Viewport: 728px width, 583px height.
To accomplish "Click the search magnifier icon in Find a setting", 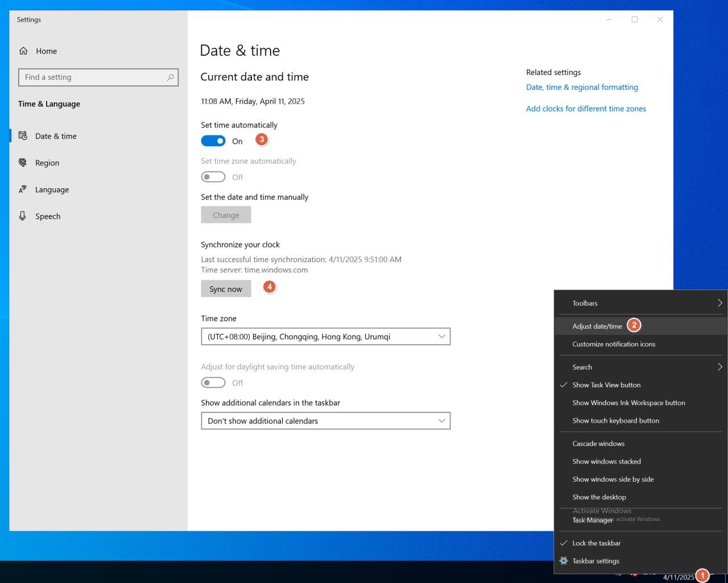I will [x=170, y=77].
